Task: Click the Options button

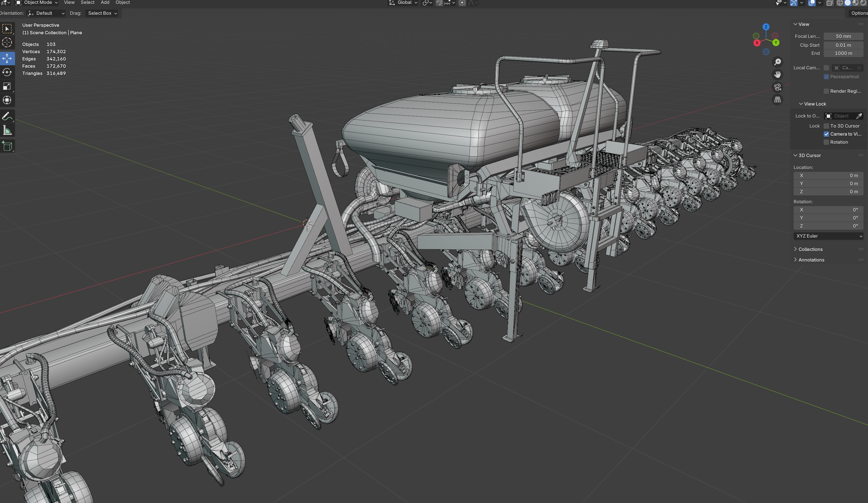Action: [x=858, y=13]
